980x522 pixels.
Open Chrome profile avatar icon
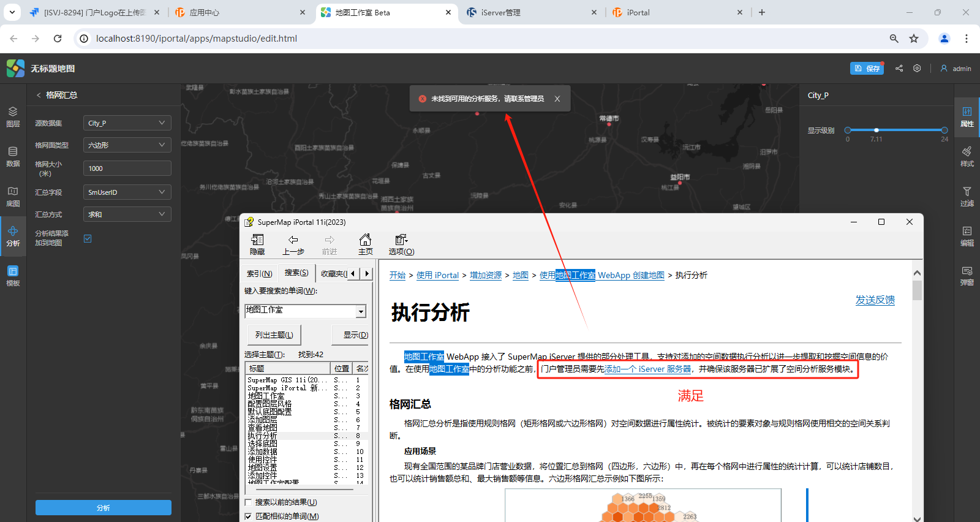click(944, 39)
